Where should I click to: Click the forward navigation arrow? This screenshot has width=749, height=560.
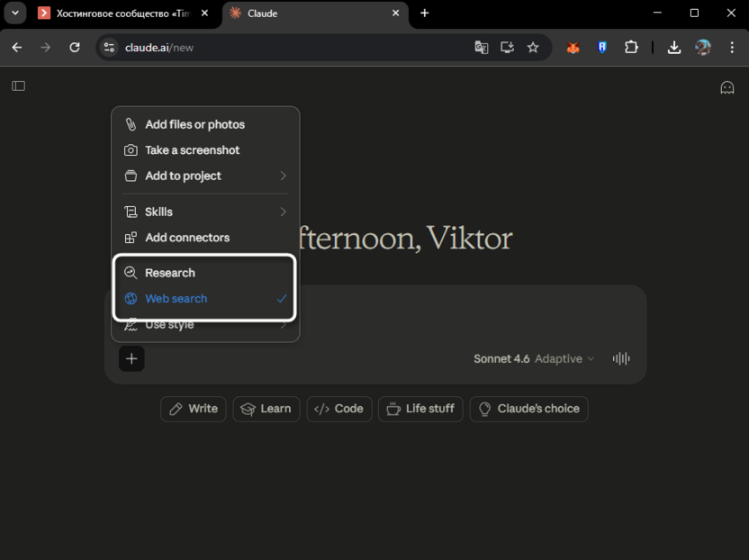[45, 48]
